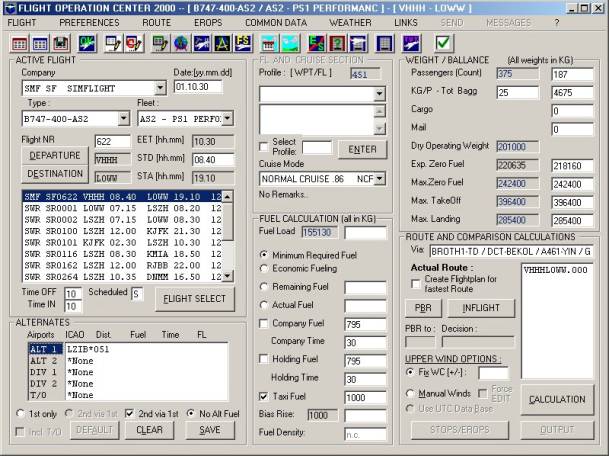
Task: Click the red C with pencil icon
Action: click(134, 44)
